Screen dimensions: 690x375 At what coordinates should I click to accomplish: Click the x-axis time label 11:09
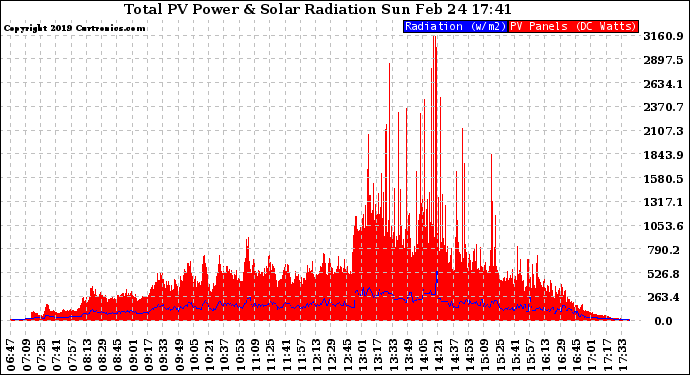click(255, 355)
